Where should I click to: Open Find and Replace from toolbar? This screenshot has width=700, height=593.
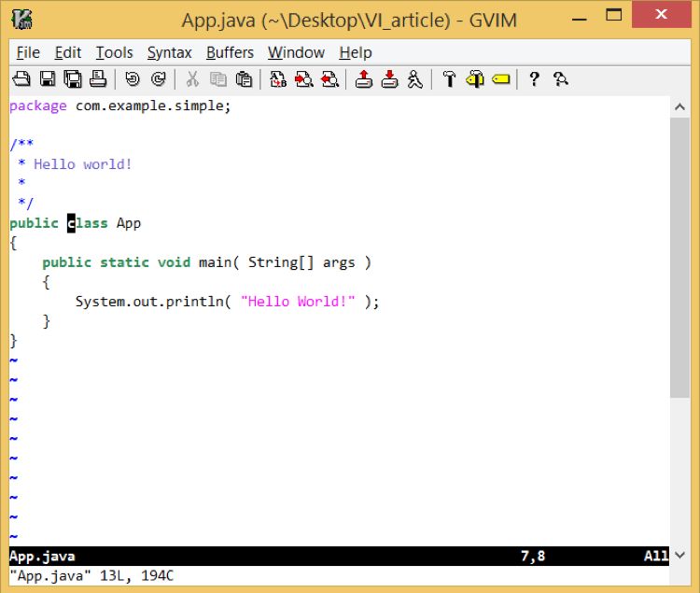pyautogui.click(x=278, y=79)
